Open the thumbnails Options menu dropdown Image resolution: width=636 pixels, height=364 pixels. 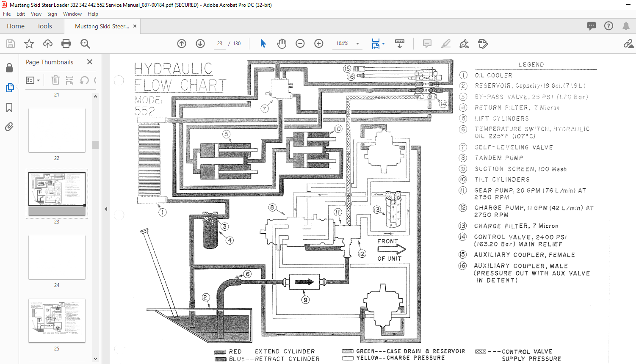[x=33, y=80]
